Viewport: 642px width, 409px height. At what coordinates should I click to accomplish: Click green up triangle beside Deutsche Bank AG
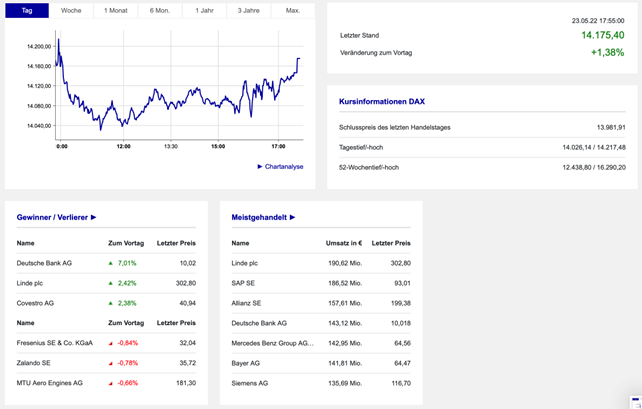tap(112, 263)
